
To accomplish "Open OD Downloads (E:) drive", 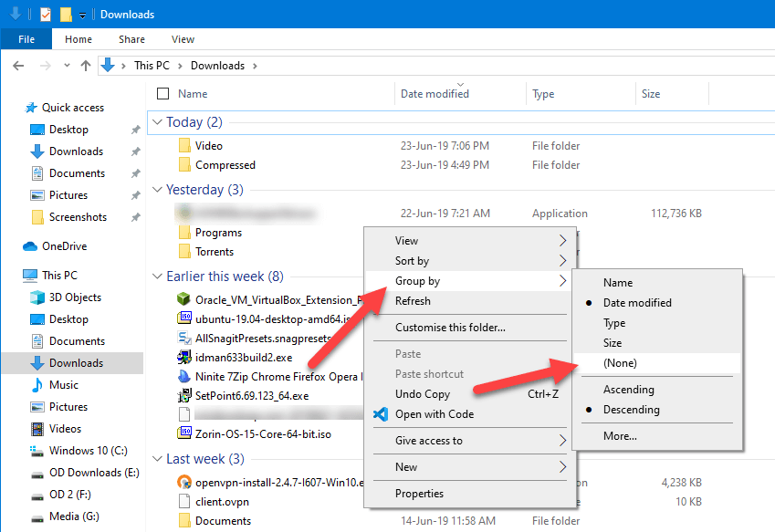I will 94,473.
